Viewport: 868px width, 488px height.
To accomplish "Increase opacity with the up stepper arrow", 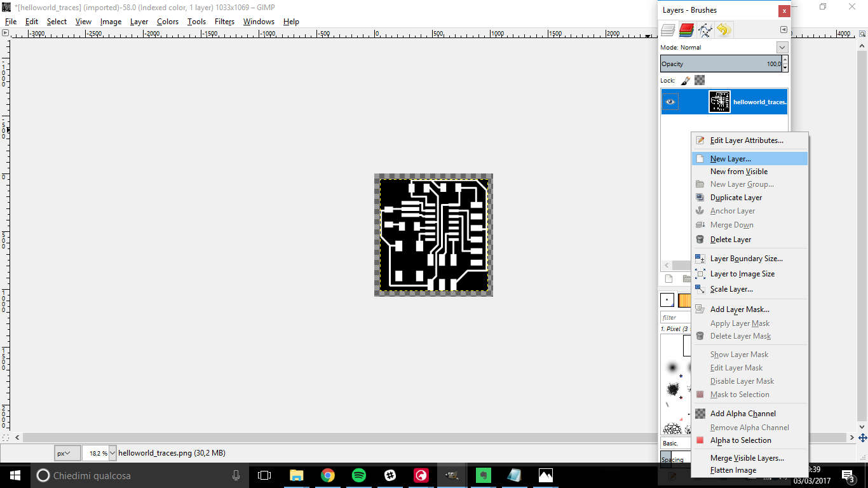I will 785,60.
